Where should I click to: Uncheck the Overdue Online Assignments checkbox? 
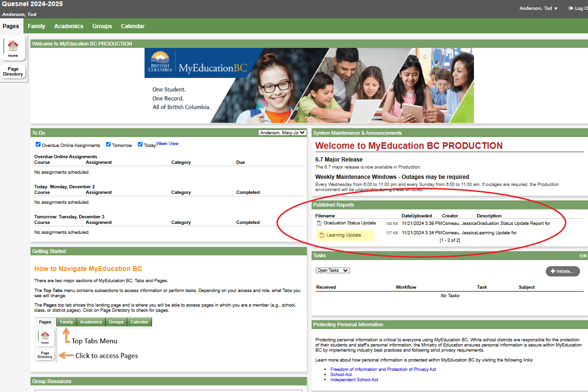(38, 144)
